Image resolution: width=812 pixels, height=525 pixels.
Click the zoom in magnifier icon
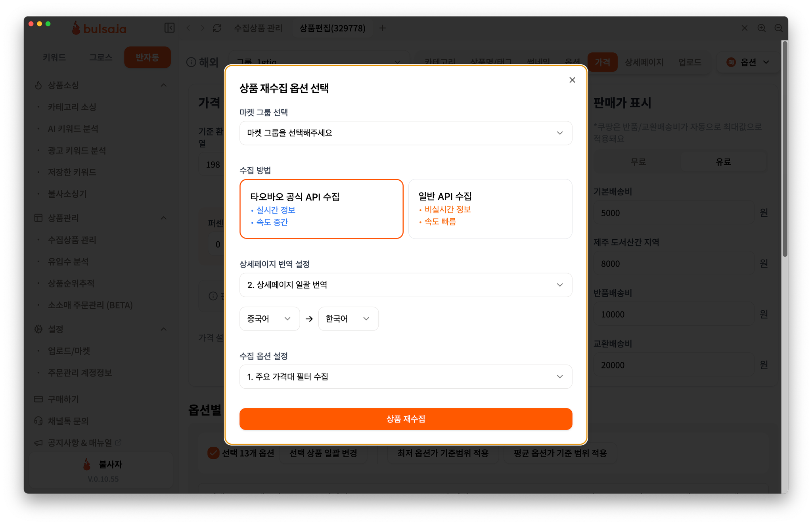coord(762,28)
